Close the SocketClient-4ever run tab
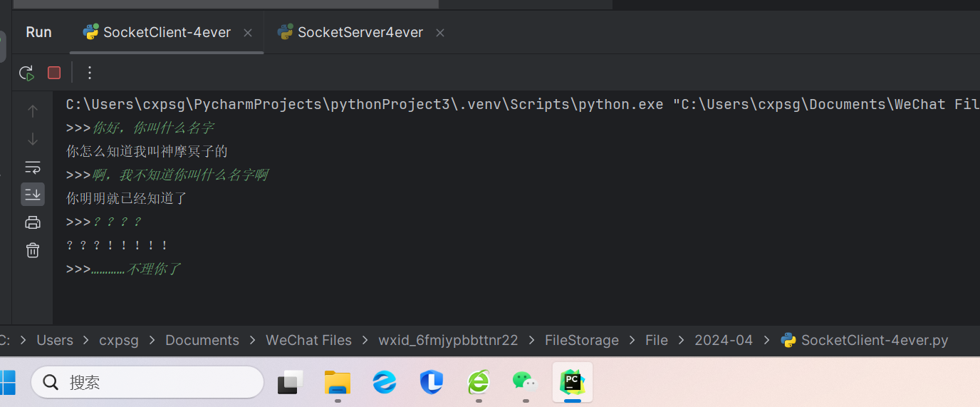This screenshot has height=407, width=980. [248, 33]
